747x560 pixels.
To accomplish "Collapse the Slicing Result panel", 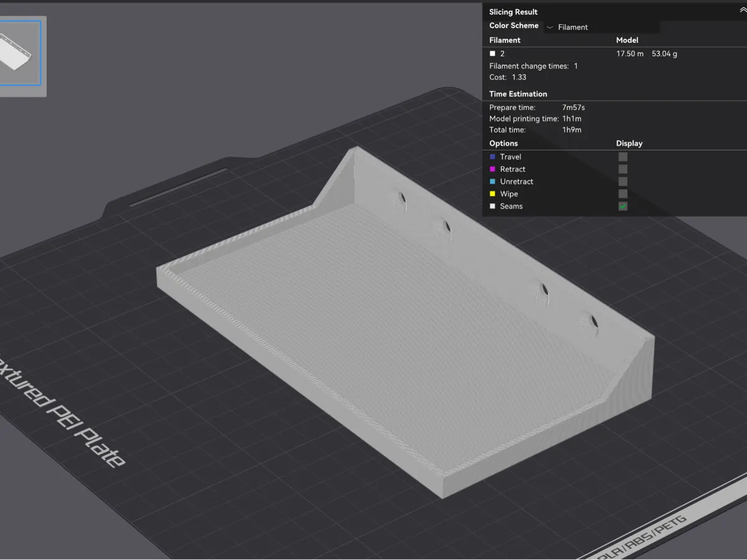I will pos(742,11).
